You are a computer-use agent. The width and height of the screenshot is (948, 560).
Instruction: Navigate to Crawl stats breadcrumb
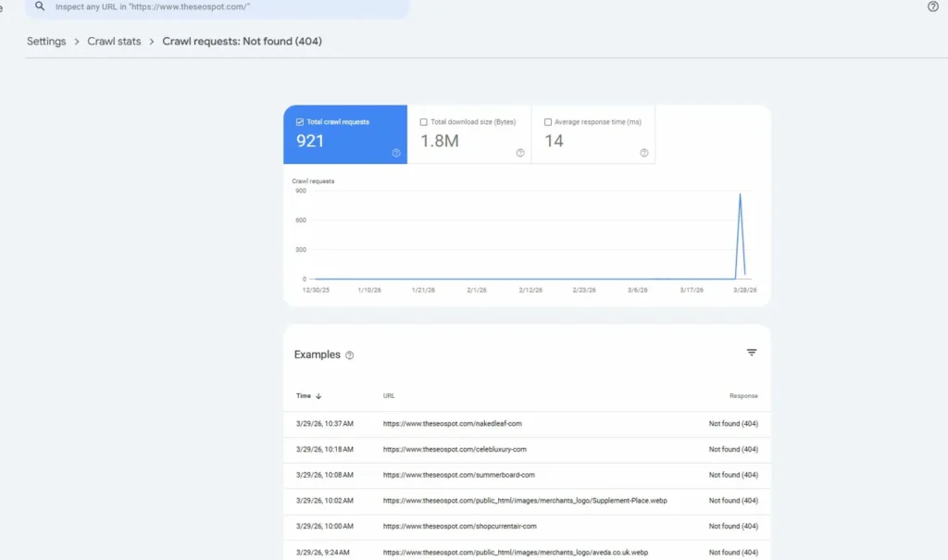(114, 42)
